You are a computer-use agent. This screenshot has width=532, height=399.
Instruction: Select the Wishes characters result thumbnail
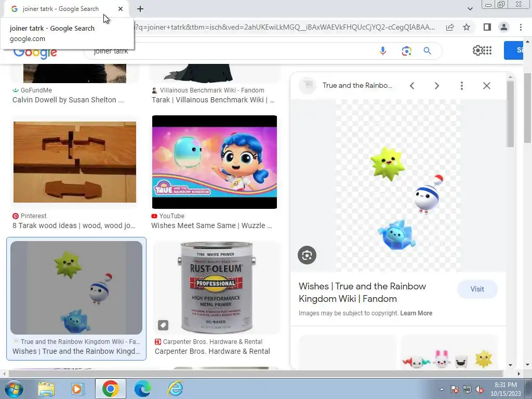coord(76,288)
